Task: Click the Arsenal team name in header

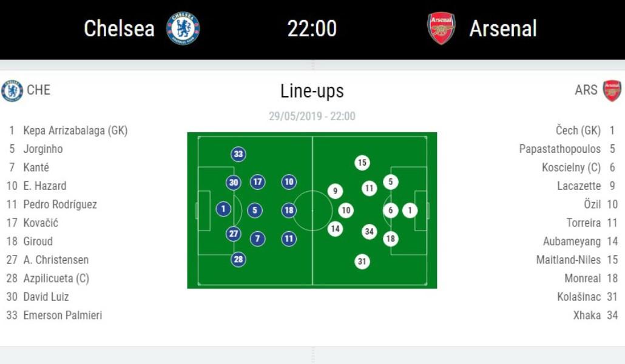Action: point(503,29)
